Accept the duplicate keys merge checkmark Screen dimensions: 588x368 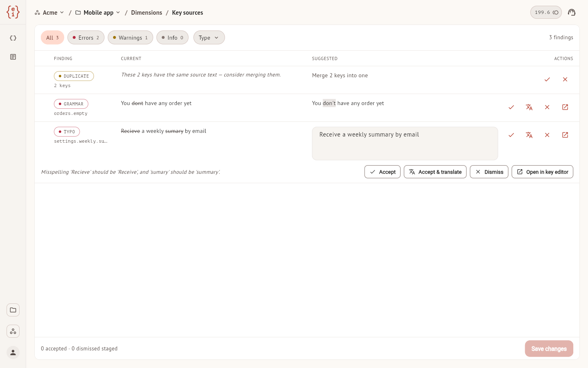547,79
